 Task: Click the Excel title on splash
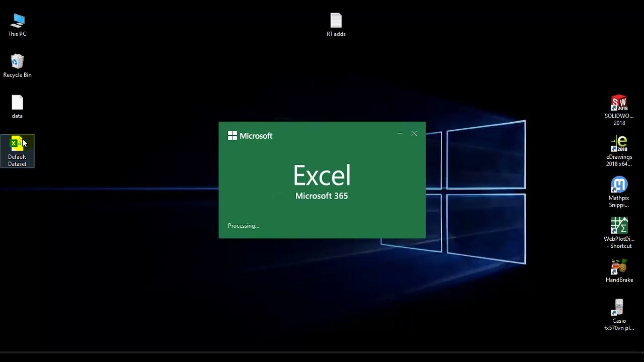321,175
